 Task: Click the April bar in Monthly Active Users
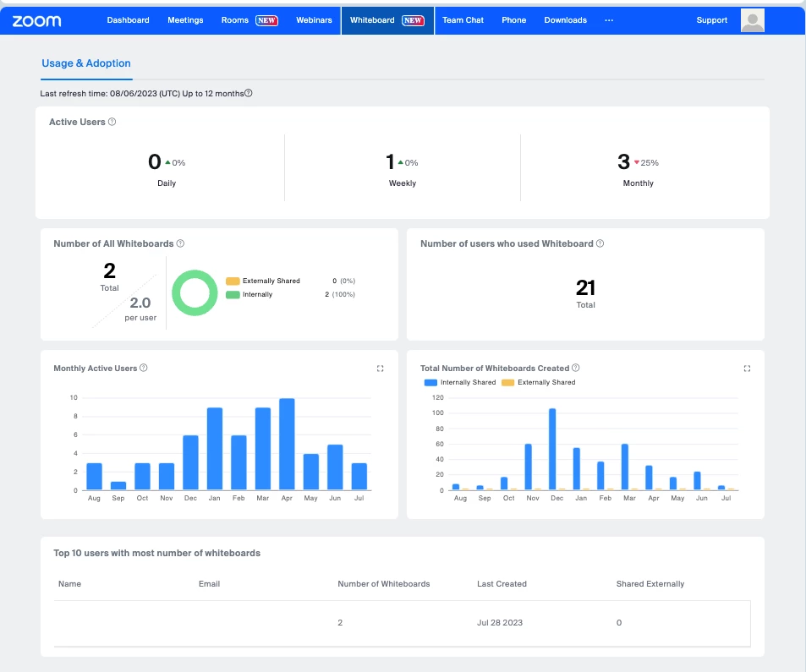tap(287, 444)
